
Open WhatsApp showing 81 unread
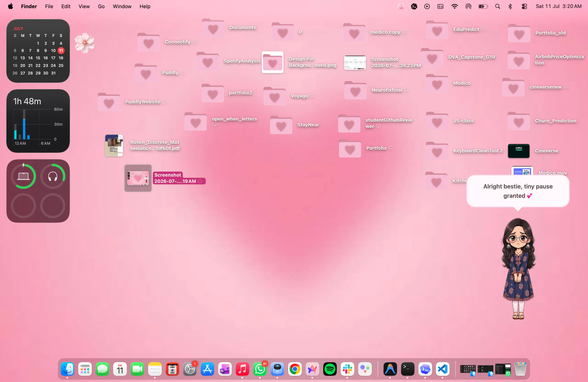[x=260, y=369]
